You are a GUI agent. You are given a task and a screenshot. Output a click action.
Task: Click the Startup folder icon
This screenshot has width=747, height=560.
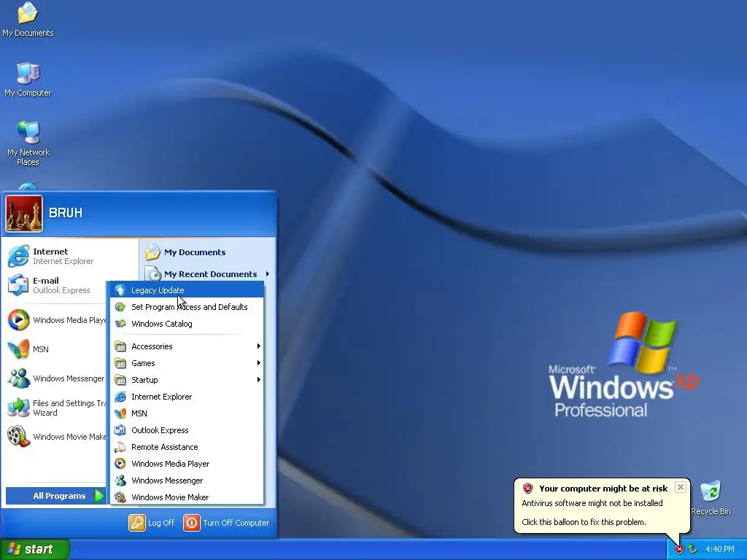pos(120,379)
